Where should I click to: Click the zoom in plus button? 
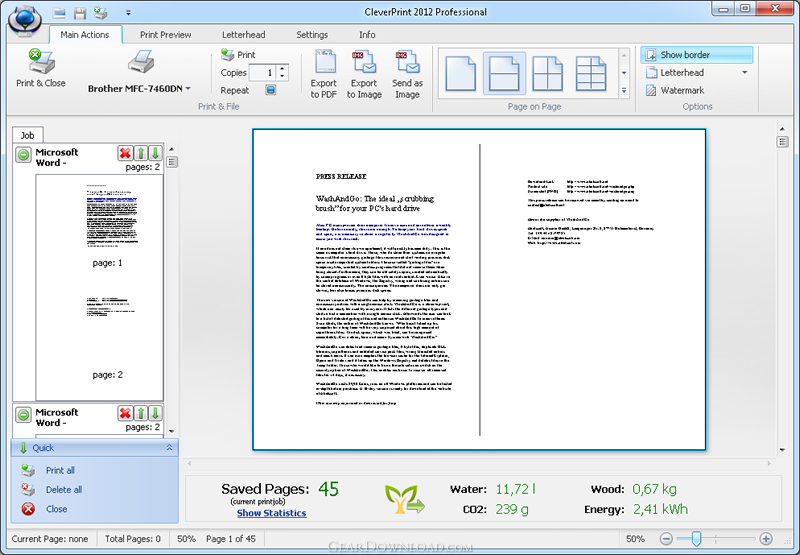(766, 539)
